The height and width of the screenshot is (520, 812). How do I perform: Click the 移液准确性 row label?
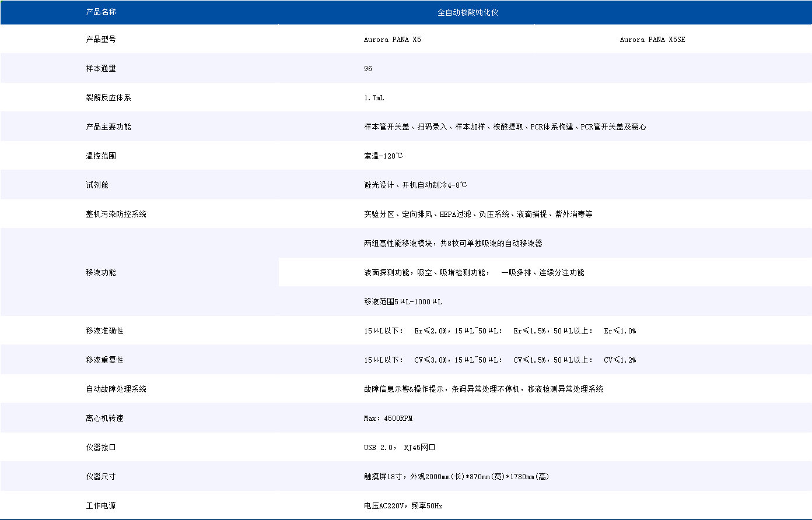(104, 331)
